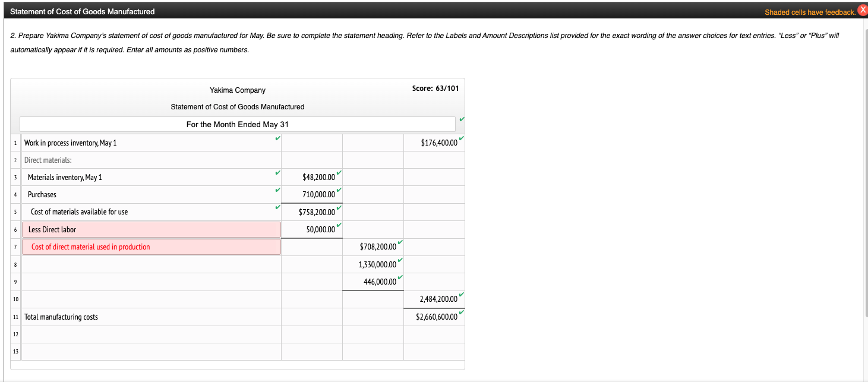The width and height of the screenshot is (868, 382).
Task: Click the 50,000.00 amount cell
Action: 312,229
